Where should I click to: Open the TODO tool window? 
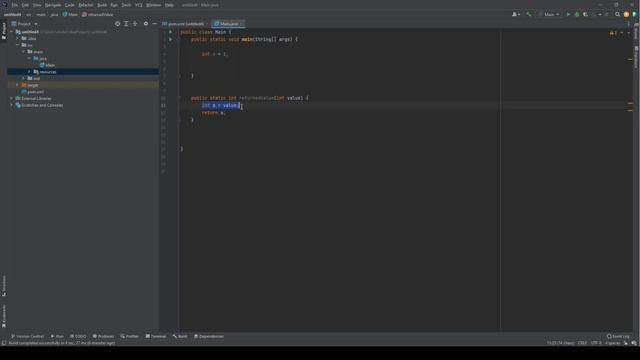coord(78,336)
